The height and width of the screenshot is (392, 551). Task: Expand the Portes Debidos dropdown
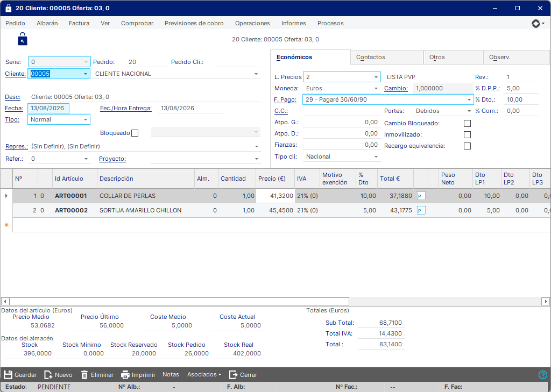point(469,111)
